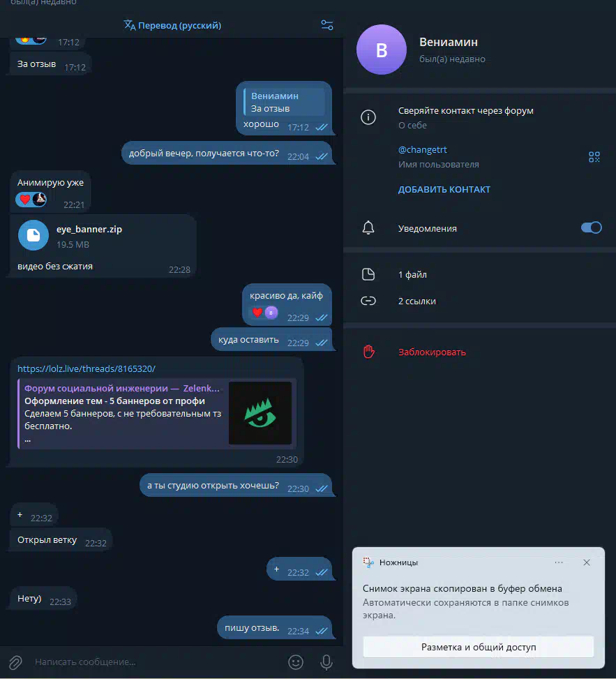Screen dimensions: 616x679
Task: Click the info icon beside 'О себе'
Action: pyautogui.click(x=368, y=117)
